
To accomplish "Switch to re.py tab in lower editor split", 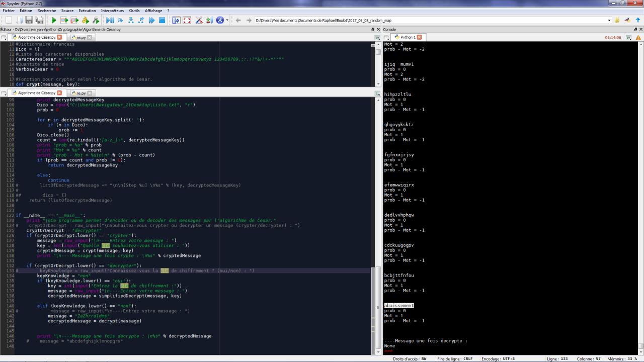I will tap(81, 93).
